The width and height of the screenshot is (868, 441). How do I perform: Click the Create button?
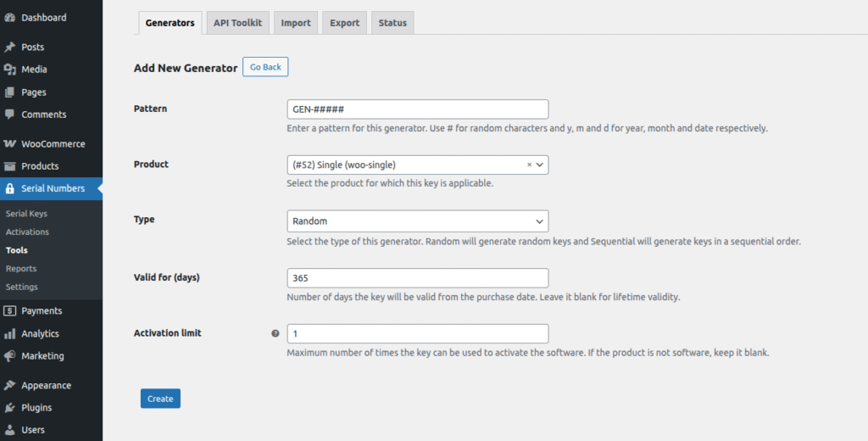[x=160, y=399]
